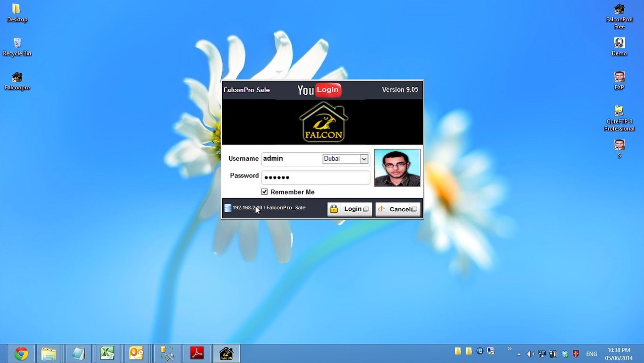Screen dimensions: 644x363
Task: Toggle the Remember Me checkbox
Action: [x=265, y=192]
